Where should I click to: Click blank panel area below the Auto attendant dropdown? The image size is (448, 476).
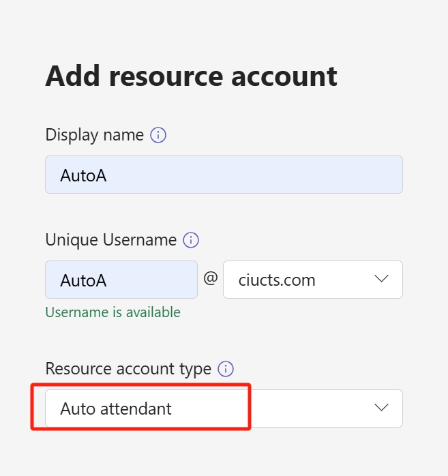pyautogui.click(x=224, y=452)
